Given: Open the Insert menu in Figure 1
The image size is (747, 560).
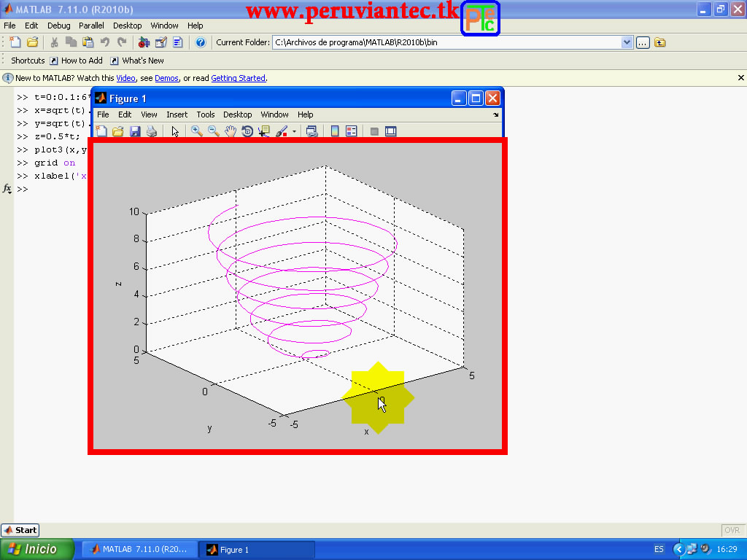Looking at the screenshot, I should 177,114.
